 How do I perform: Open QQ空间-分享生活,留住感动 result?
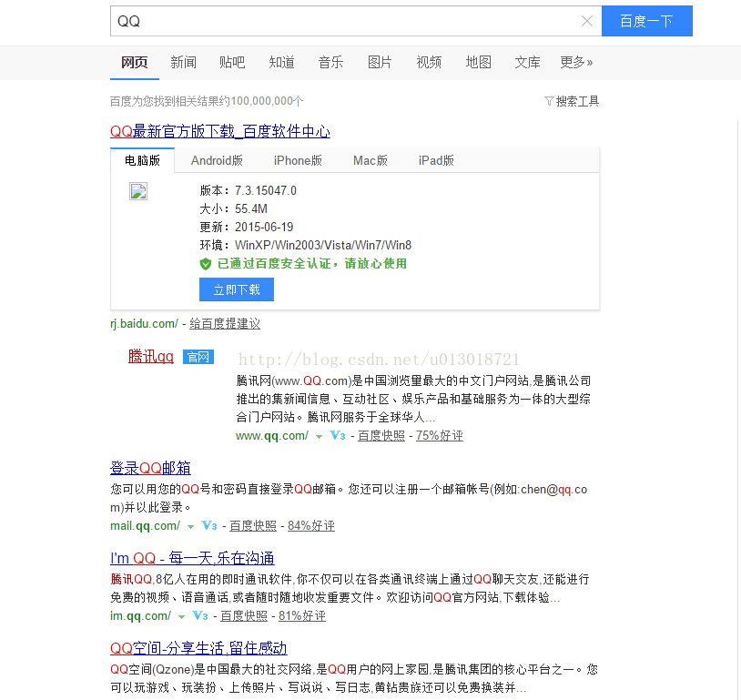(199, 648)
